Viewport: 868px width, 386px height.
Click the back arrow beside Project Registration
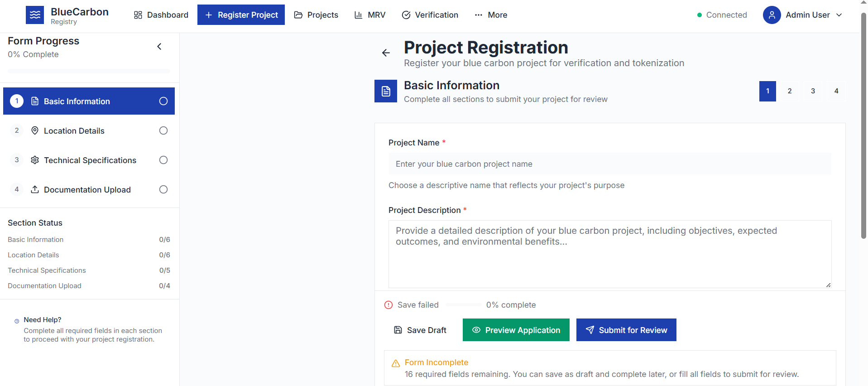(x=386, y=53)
